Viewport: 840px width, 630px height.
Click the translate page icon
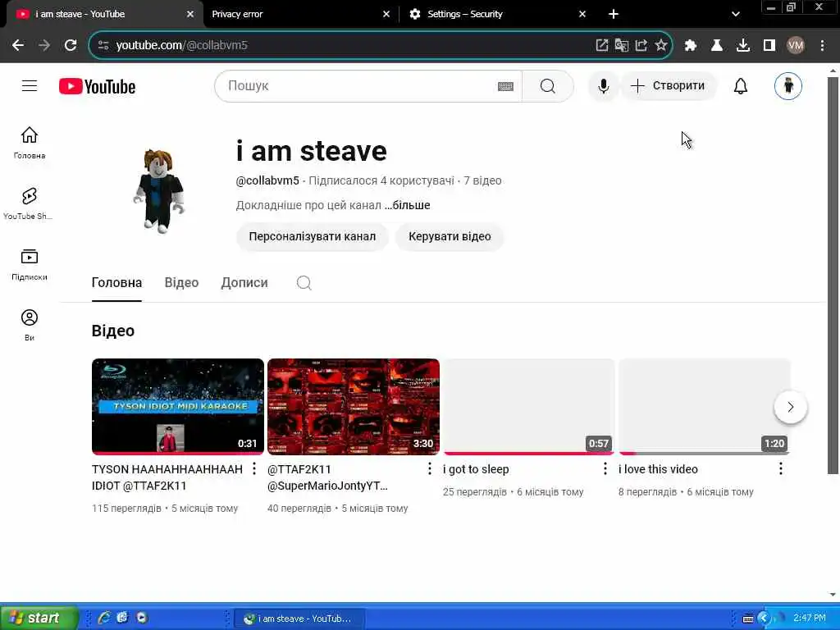(622, 45)
